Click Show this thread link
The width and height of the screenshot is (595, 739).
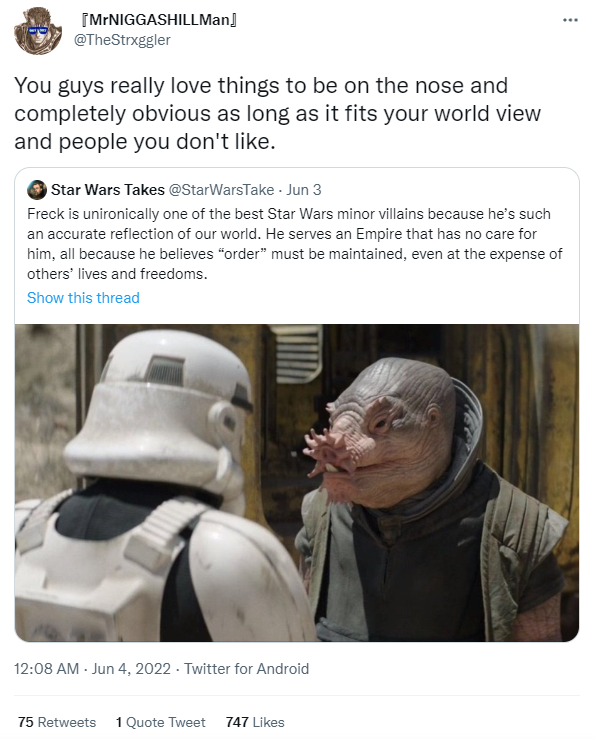pos(83,298)
